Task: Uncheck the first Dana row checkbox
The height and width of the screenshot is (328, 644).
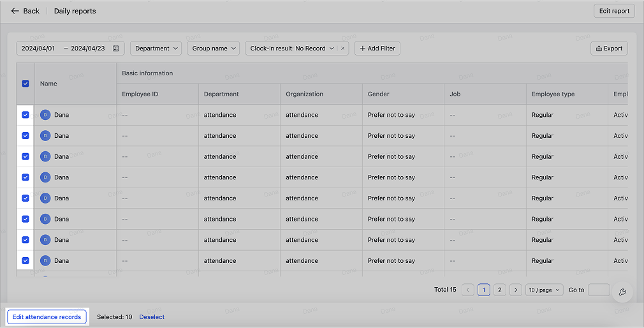Action: pyautogui.click(x=26, y=115)
